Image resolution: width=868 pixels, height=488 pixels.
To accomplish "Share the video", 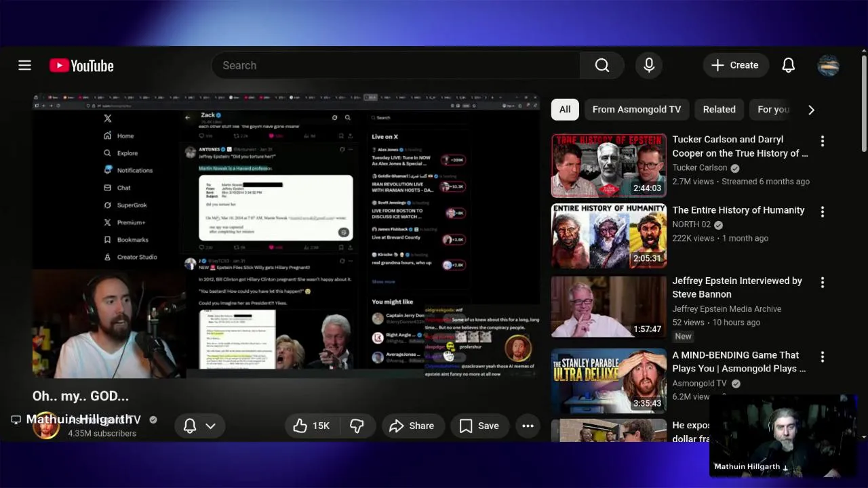I will pyautogui.click(x=412, y=426).
